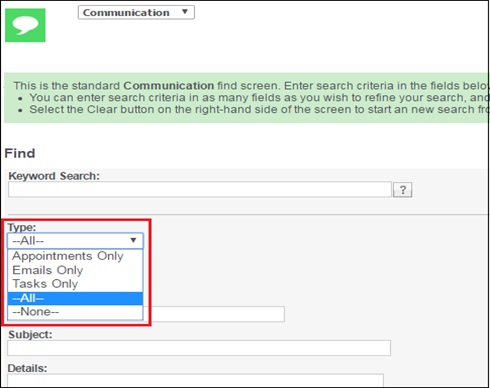490x389 pixels.
Task: Click the Find heading
Action: [x=20, y=153]
